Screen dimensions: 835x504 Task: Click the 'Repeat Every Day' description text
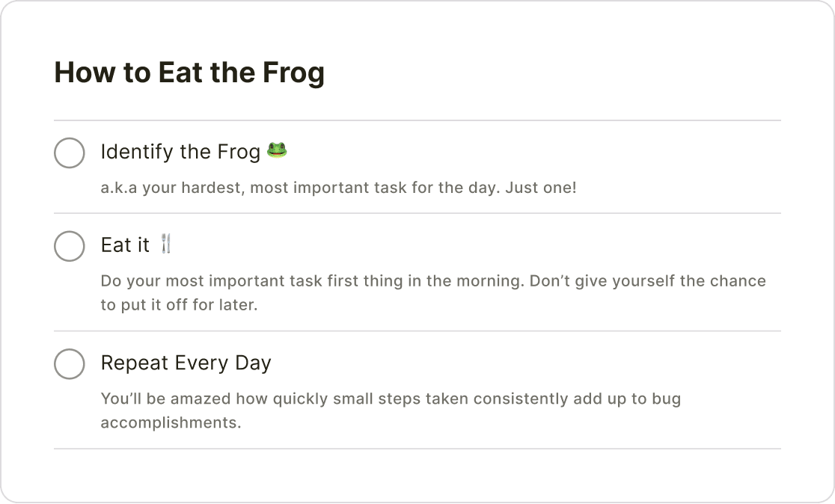(391, 411)
